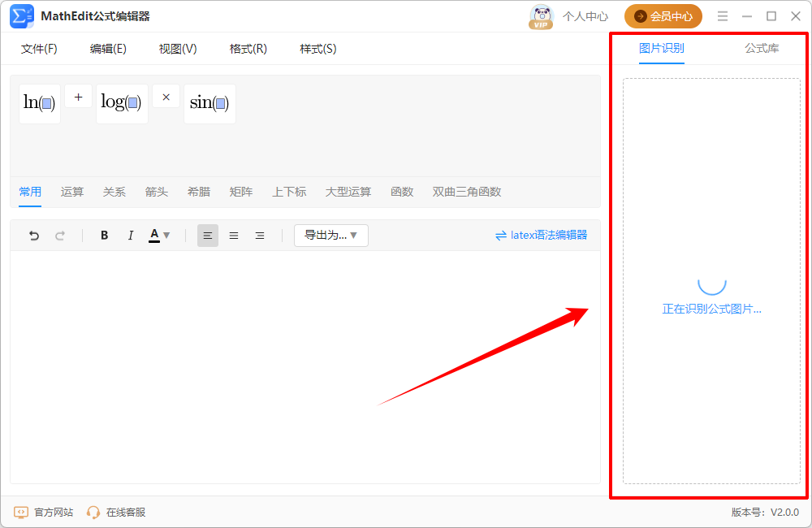This screenshot has height=528, width=812.
Task: Click the MathEdit app logo
Action: point(22,16)
